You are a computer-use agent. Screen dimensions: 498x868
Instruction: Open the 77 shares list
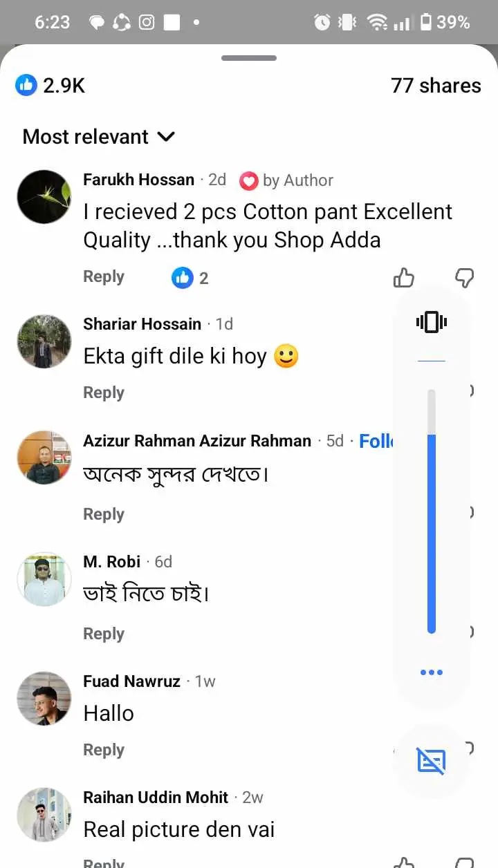coord(436,86)
